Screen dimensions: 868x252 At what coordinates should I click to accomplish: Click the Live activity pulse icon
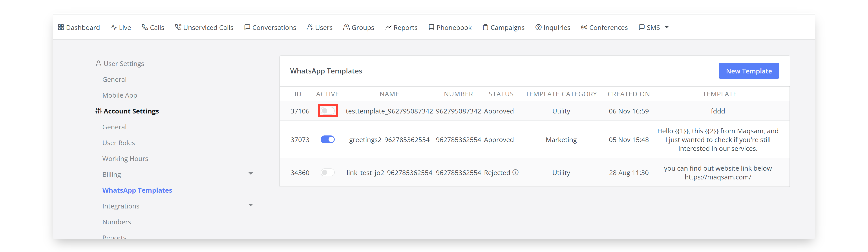pos(114,27)
